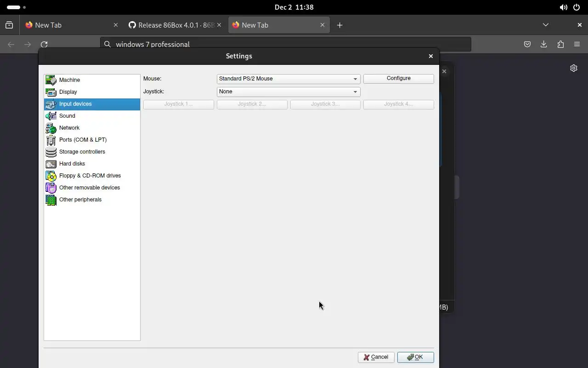Select the Other peripherals icon
588x368 pixels.
tap(51, 200)
